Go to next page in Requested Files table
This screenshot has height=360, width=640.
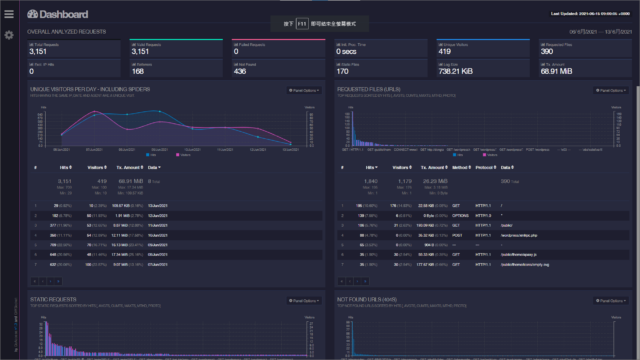[358, 281]
